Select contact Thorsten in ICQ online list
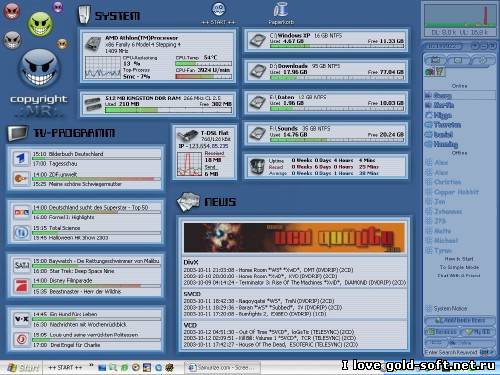Viewport: 500px width, 375px height. coord(444,125)
